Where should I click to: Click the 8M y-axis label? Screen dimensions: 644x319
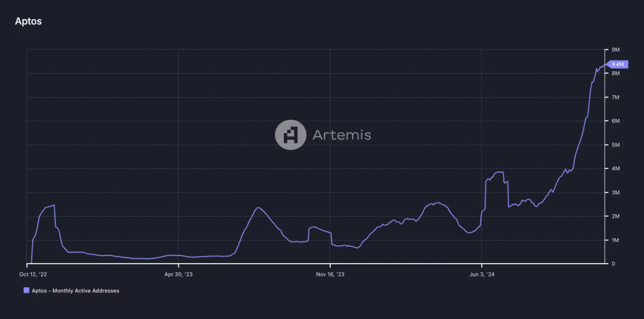click(x=615, y=73)
